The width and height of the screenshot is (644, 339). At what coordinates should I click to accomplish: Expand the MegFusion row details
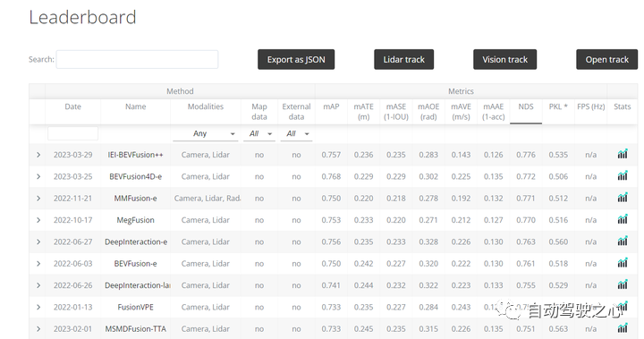pos(38,220)
